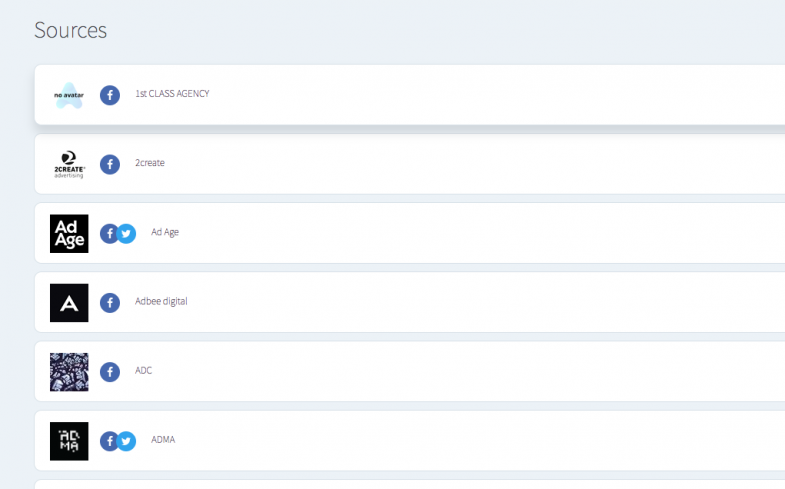The height and width of the screenshot is (489, 785).
Task: Select the ADC source name
Action: click(143, 370)
